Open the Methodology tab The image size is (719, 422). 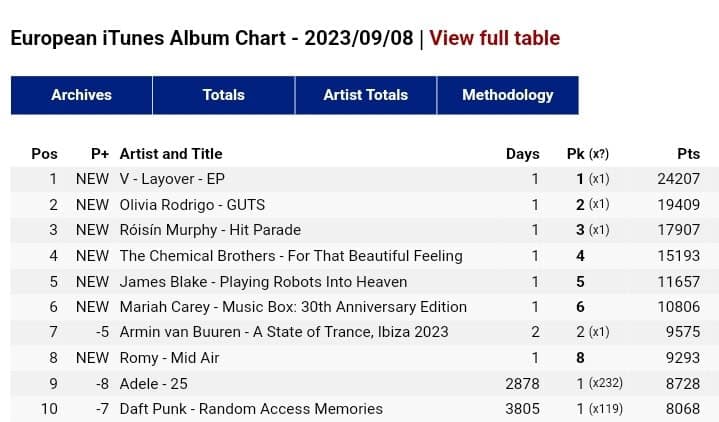pyautogui.click(x=507, y=95)
